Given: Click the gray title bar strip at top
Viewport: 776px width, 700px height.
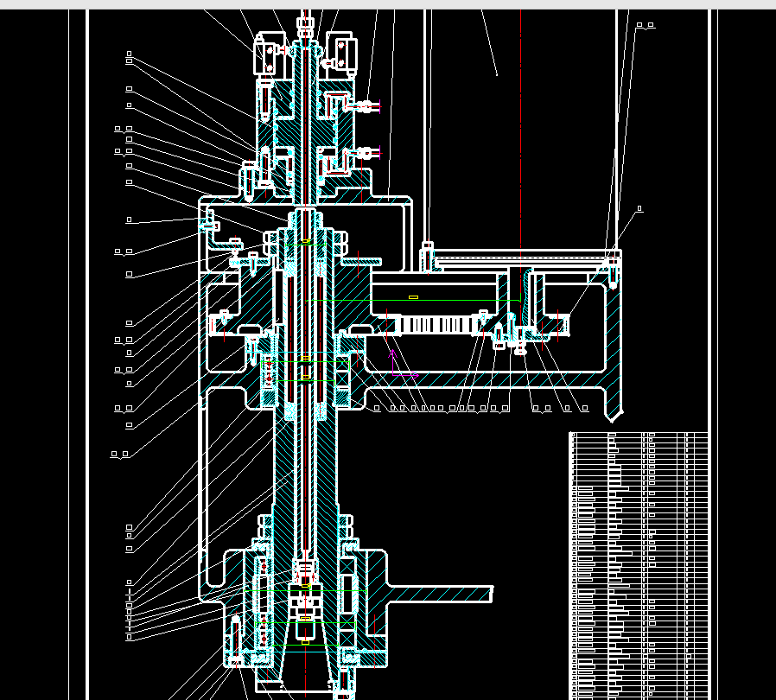Looking at the screenshot, I should coord(388,4).
